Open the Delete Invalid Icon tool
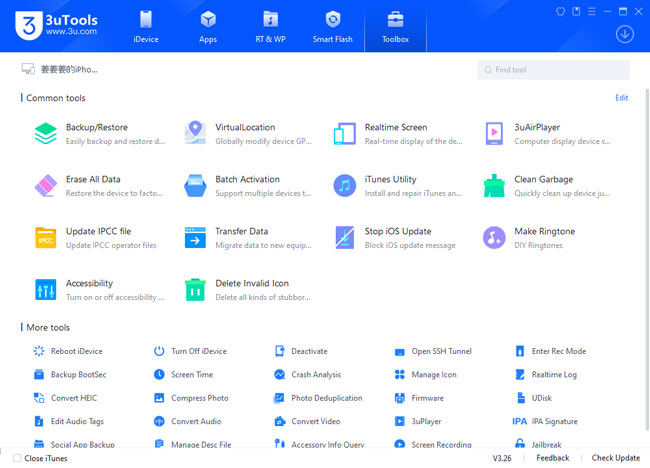The image size is (650, 468). [x=196, y=289]
